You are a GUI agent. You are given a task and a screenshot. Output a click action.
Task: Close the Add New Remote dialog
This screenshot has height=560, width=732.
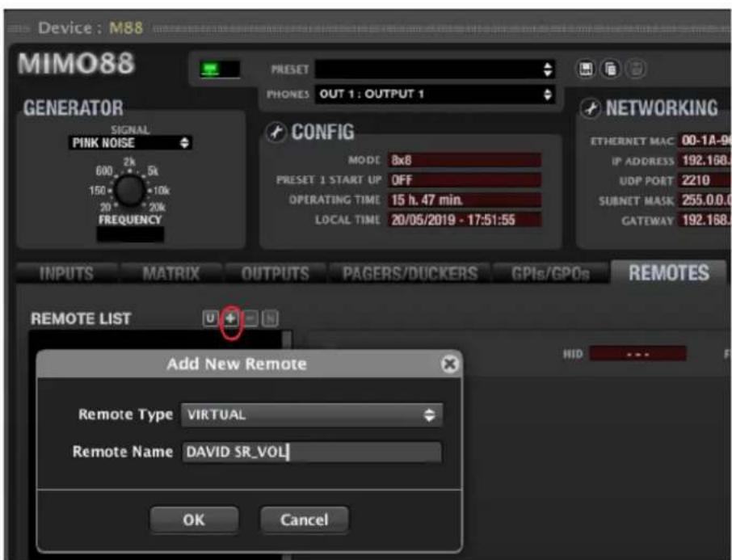[x=449, y=364]
